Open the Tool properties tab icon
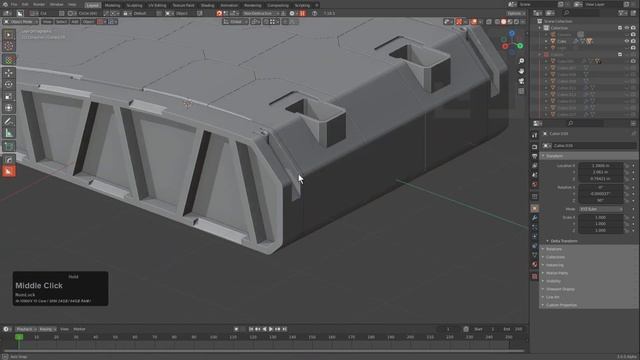 click(535, 135)
